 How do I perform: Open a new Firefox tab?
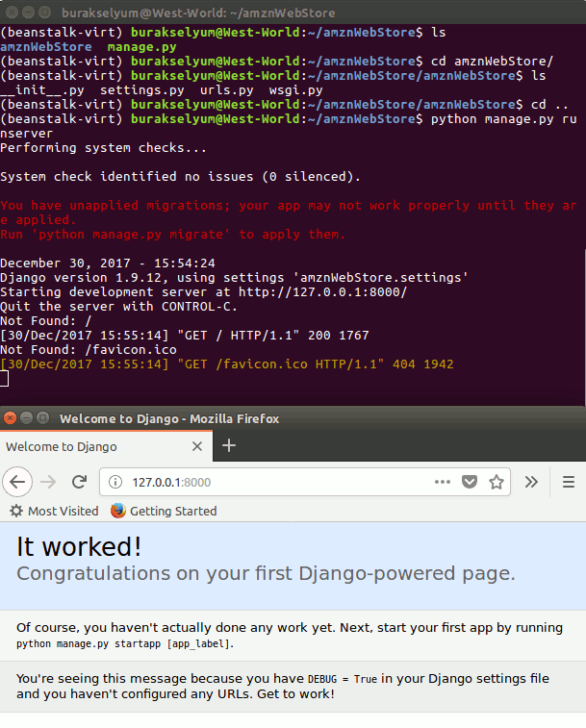tap(229, 445)
